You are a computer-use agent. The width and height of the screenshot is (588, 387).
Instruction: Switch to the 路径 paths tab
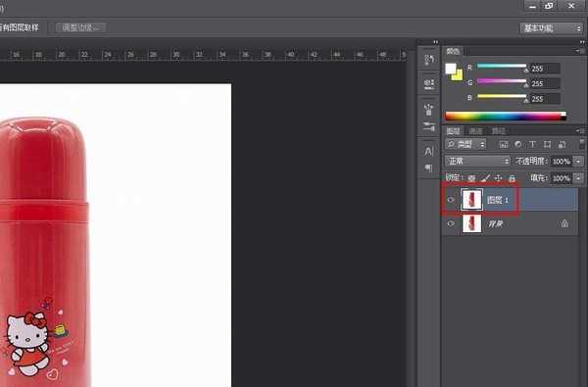(x=499, y=131)
